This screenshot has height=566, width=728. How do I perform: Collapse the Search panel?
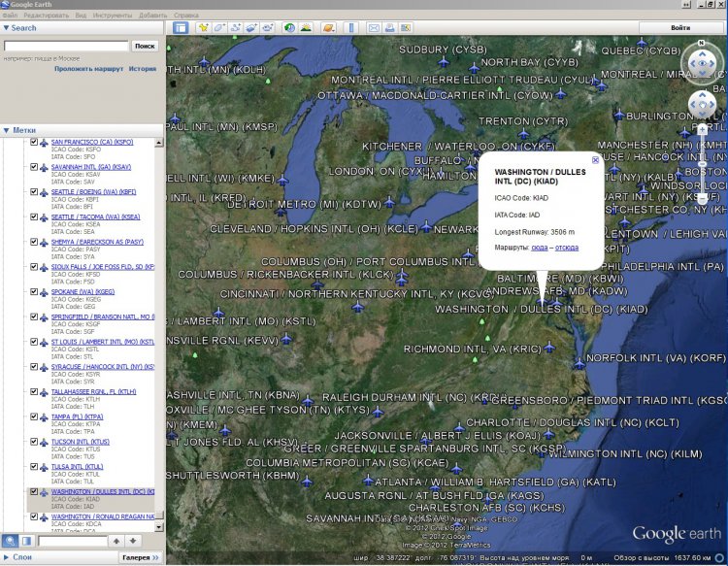(x=7, y=28)
